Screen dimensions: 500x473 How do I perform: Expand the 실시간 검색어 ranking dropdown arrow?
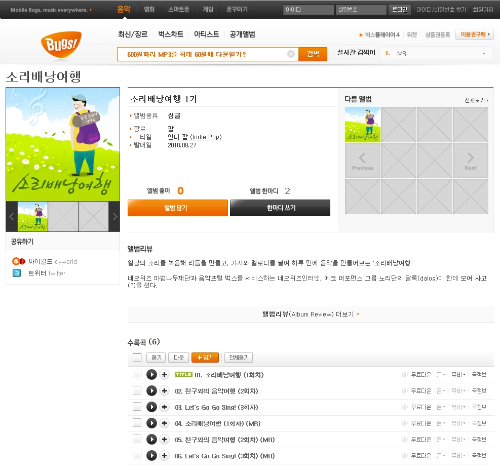[x=484, y=53]
